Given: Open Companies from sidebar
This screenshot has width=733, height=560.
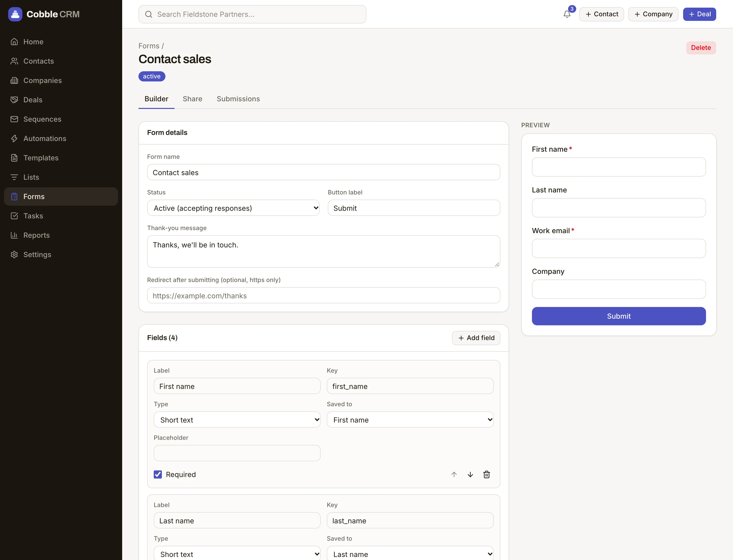Looking at the screenshot, I should 61,80.
